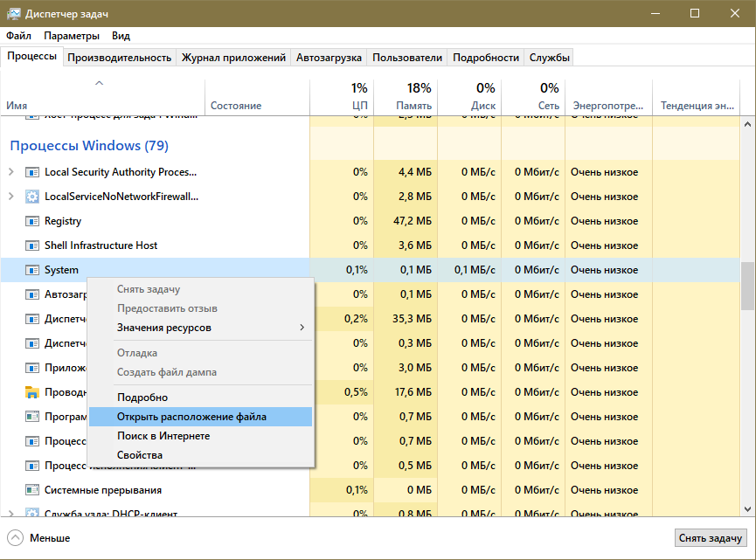Open the Автозагрузка tab
The width and height of the screenshot is (756, 560).
[x=329, y=58]
